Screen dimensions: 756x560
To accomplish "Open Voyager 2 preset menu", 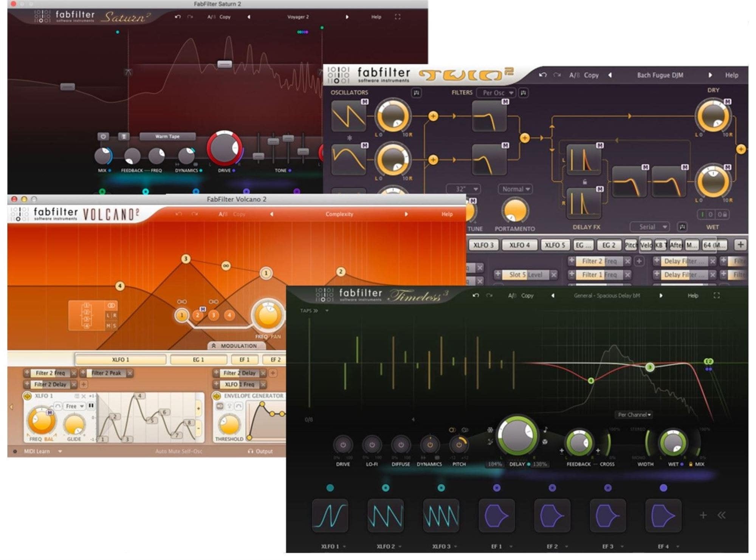I will click(x=298, y=17).
